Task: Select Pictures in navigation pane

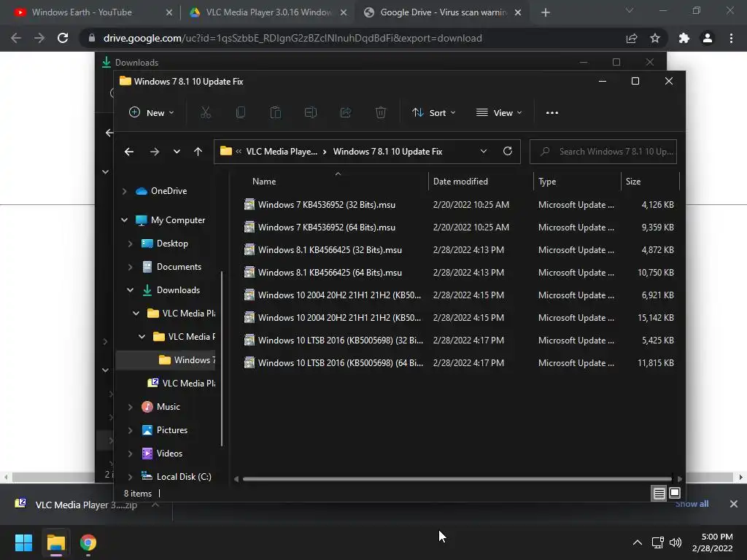Action: pos(172,430)
